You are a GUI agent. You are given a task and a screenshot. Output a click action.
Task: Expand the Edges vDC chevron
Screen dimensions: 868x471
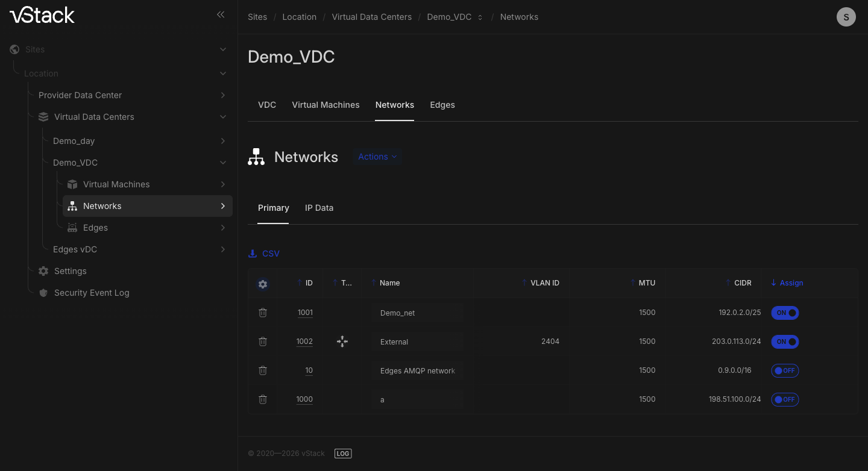pyautogui.click(x=223, y=249)
